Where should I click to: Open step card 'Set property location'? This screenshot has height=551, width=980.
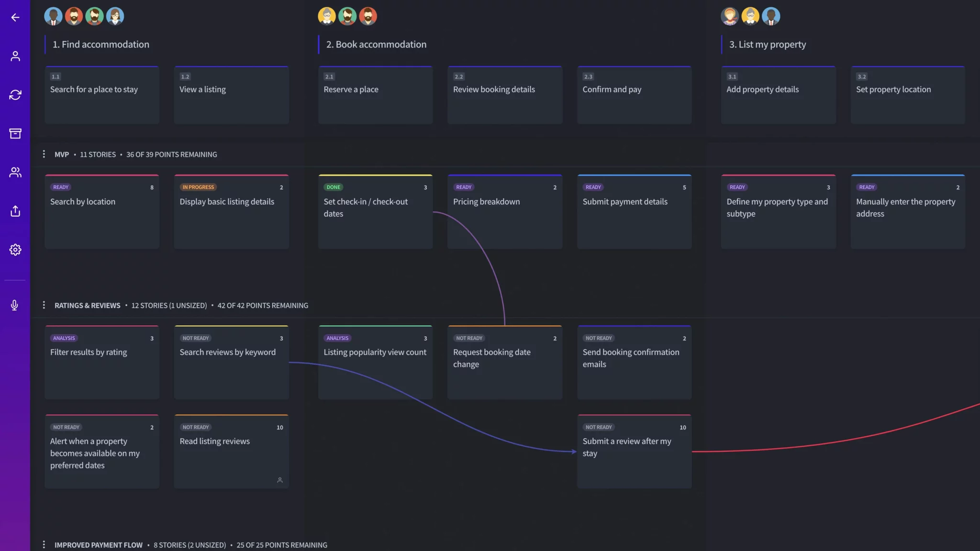908,95
